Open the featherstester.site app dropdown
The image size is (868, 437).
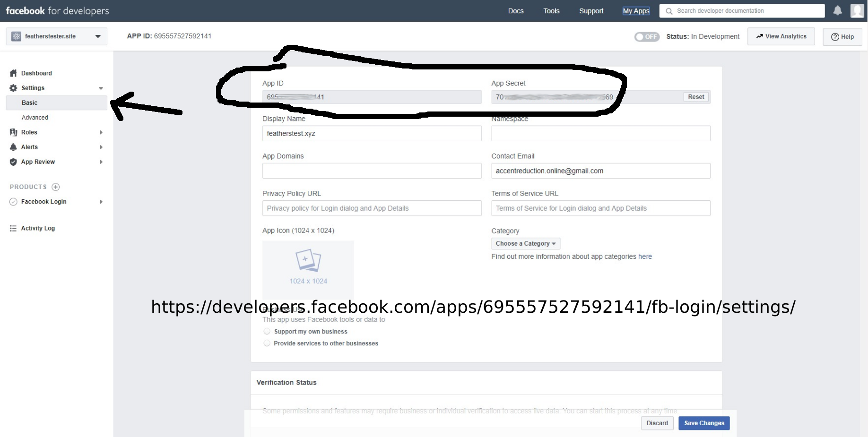pos(57,36)
